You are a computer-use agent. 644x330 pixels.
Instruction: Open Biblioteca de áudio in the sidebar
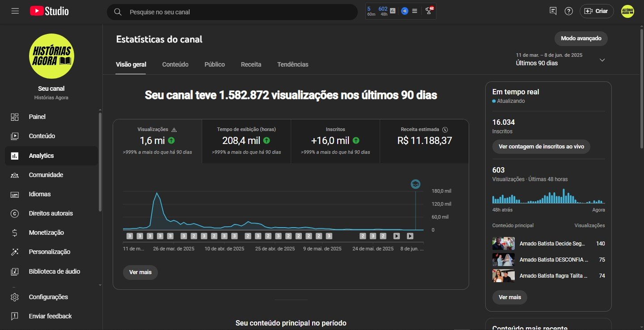point(51,271)
